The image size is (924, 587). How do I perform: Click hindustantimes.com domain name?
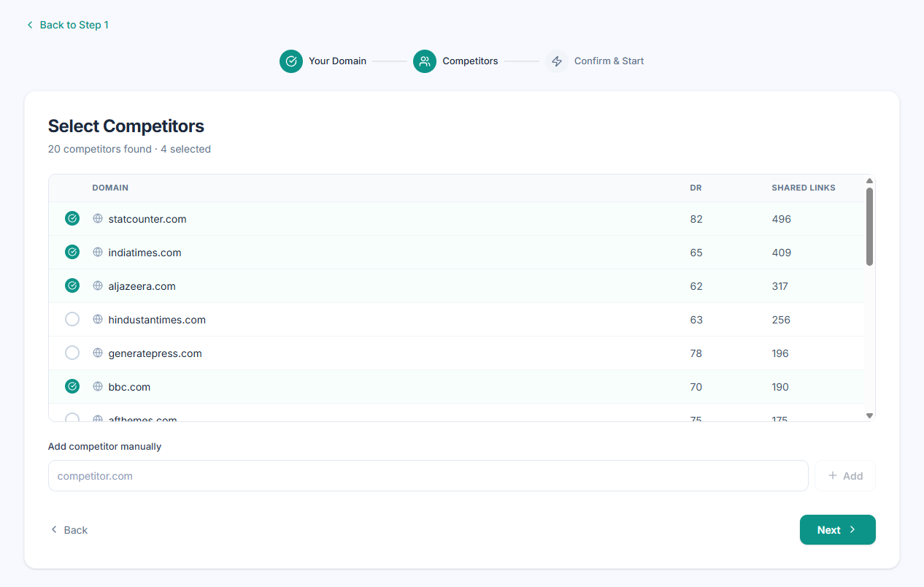click(157, 320)
